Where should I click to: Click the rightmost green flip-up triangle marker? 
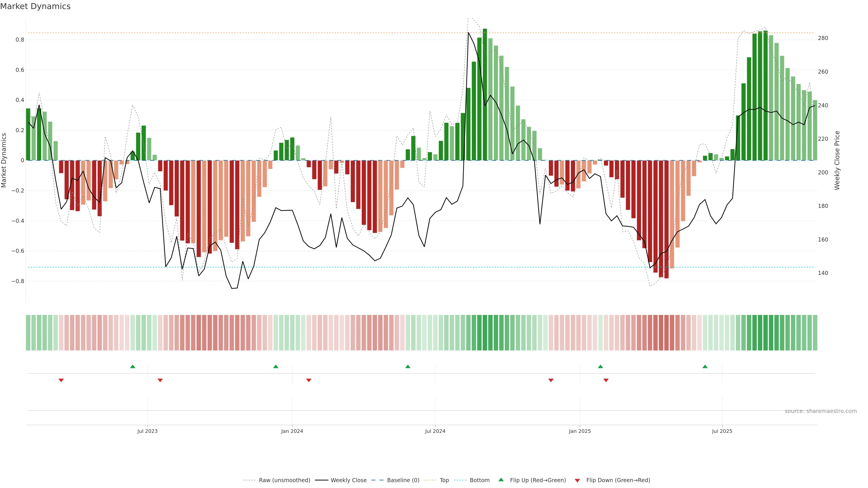(x=705, y=366)
